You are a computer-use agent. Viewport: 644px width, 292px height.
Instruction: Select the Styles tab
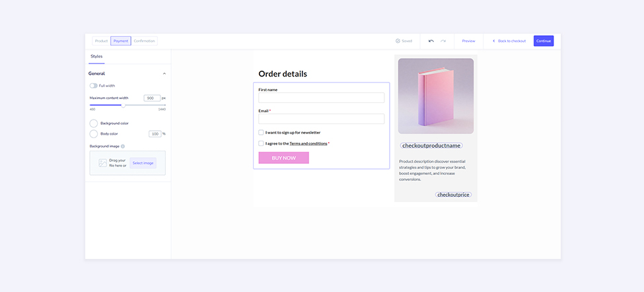[96, 57]
